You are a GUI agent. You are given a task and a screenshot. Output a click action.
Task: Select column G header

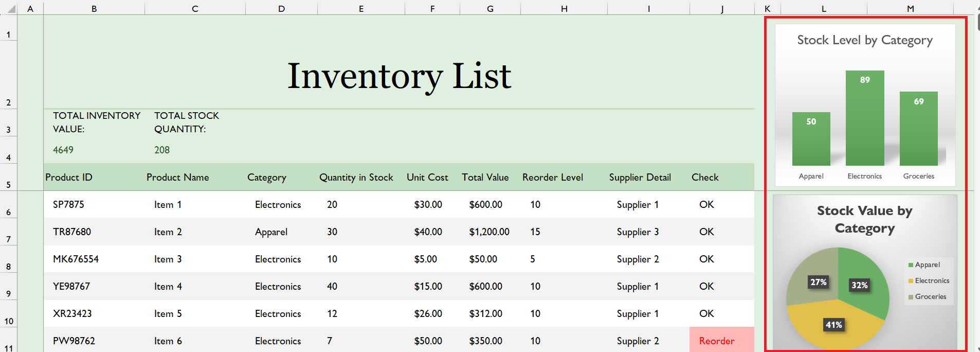tap(490, 9)
